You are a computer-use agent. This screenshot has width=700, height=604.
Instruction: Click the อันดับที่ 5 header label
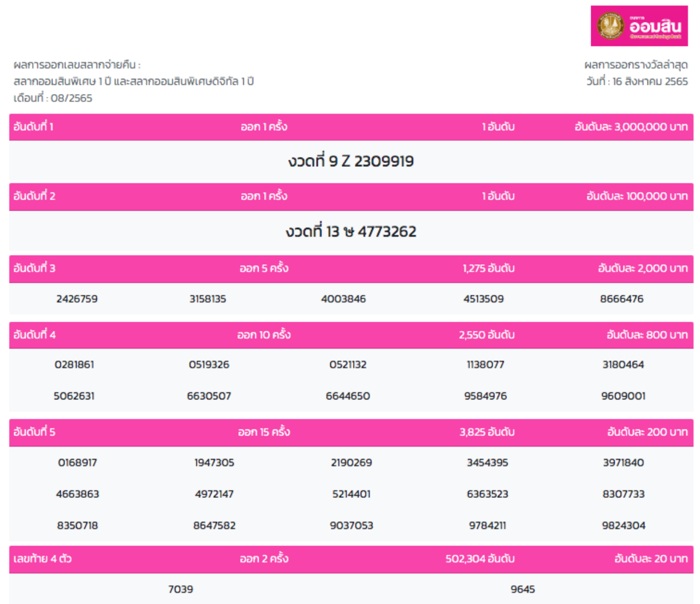[x=34, y=432]
